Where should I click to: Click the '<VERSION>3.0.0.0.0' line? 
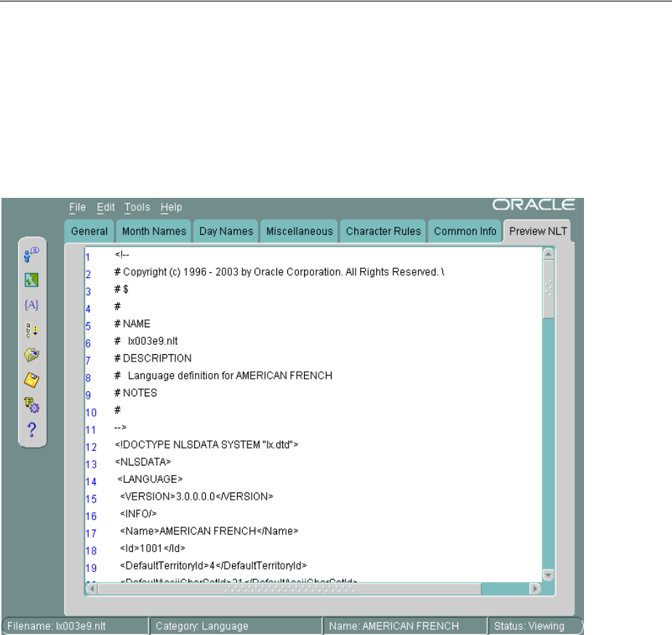(196, 497)
